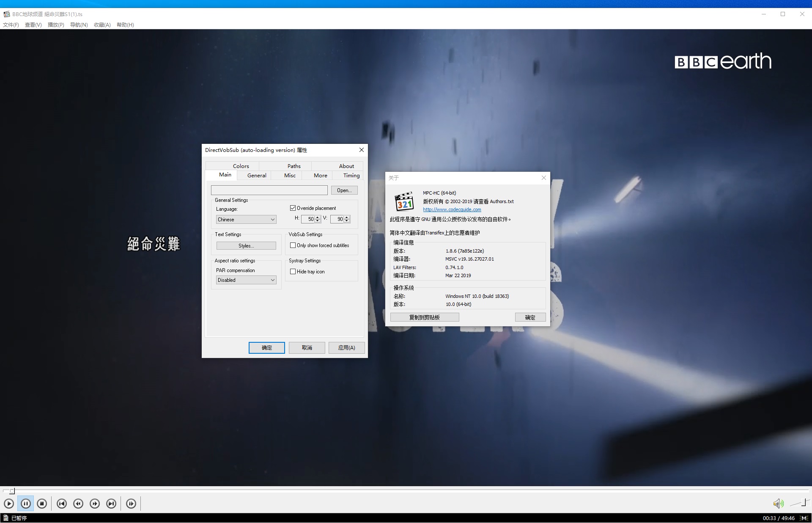Open the 收藏(A) menu
Screen dimensions: 812x523
(x=102, y=25)
